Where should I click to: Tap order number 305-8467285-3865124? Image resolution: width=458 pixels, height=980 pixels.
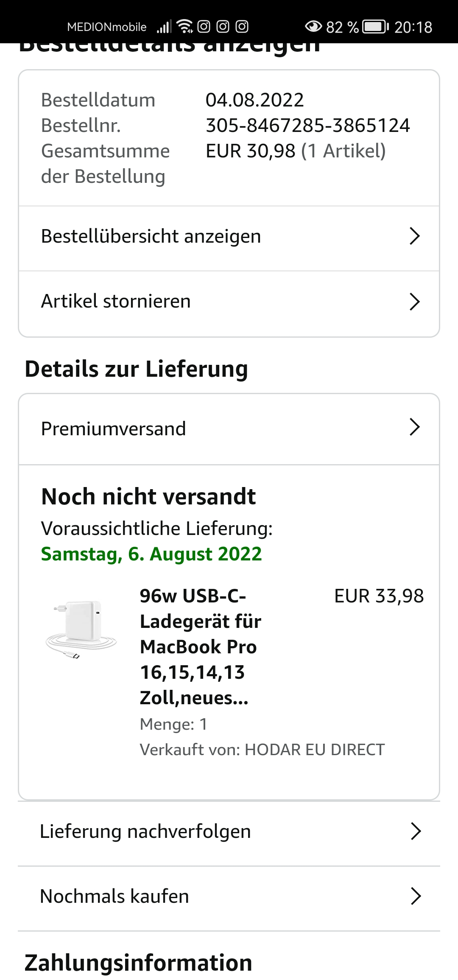pyautogui.click(x=307, y=126)
